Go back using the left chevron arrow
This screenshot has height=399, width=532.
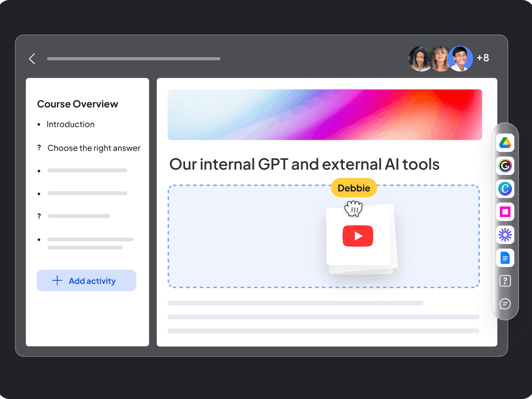32,59
